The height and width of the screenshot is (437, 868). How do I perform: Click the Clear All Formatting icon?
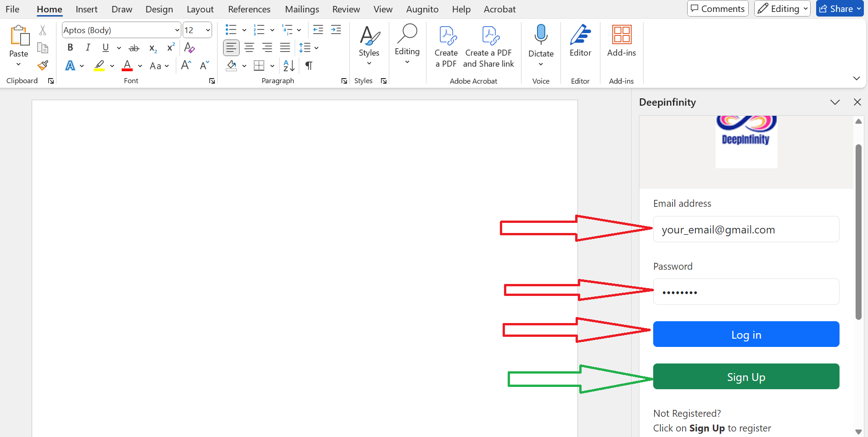pos(189,47)
